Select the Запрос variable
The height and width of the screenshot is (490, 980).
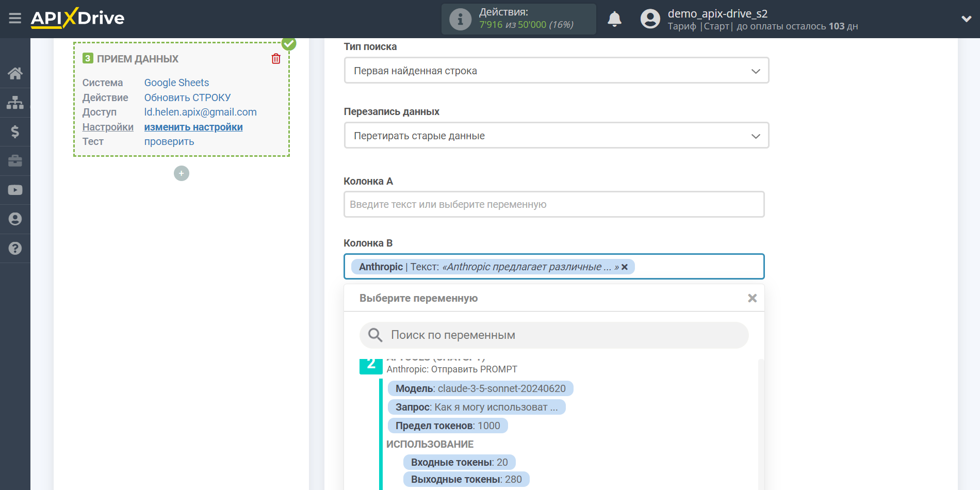click(477, 407)
